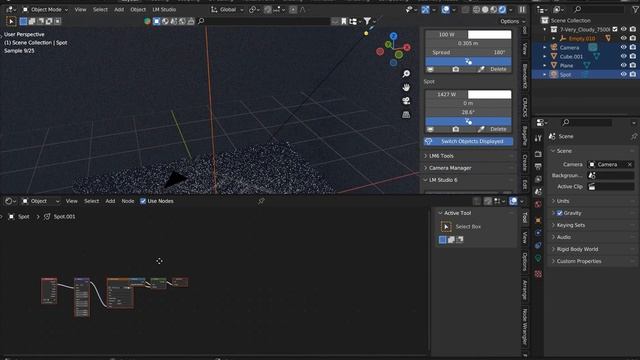
Task: Hide Spot with its eye icon
Action: pyautogui.click(x=623, y=74)
